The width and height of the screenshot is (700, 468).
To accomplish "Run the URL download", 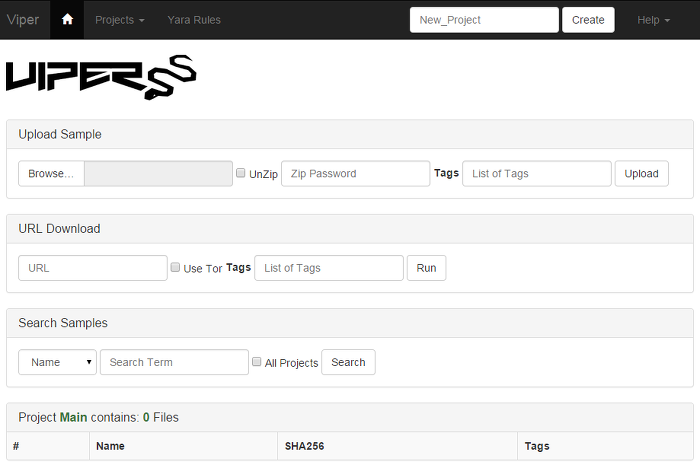I will point(426,268).
